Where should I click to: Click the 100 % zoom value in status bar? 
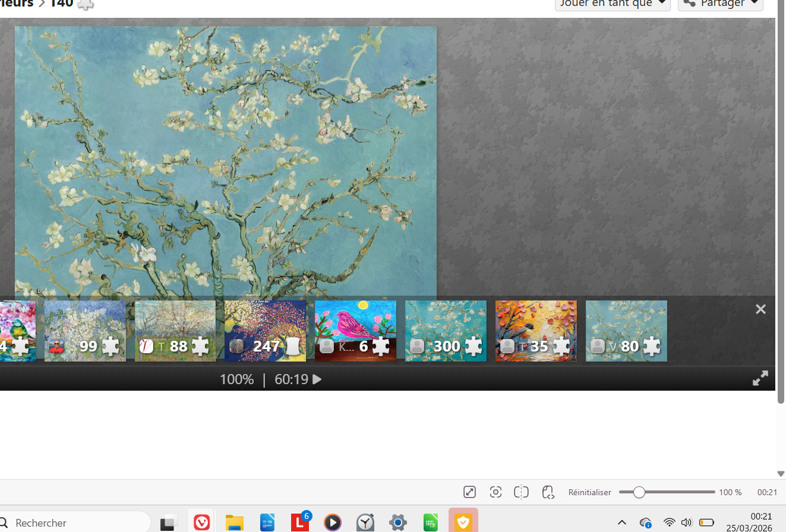click(730, 492)
